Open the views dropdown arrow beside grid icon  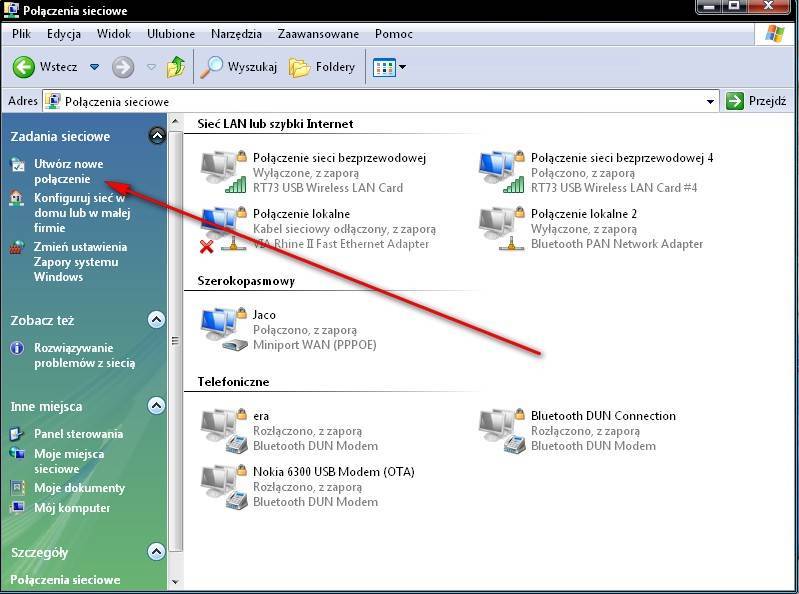click(x=403, y=67)
